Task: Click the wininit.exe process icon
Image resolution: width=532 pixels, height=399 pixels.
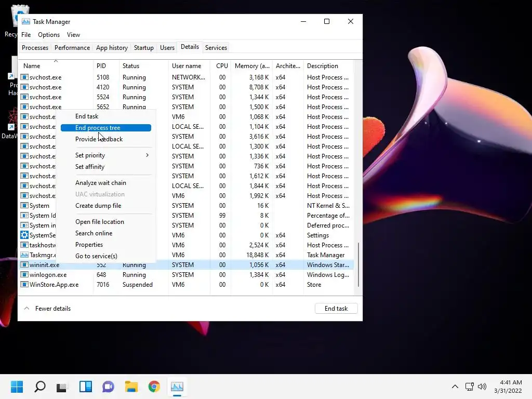Action: coord(24,264)
